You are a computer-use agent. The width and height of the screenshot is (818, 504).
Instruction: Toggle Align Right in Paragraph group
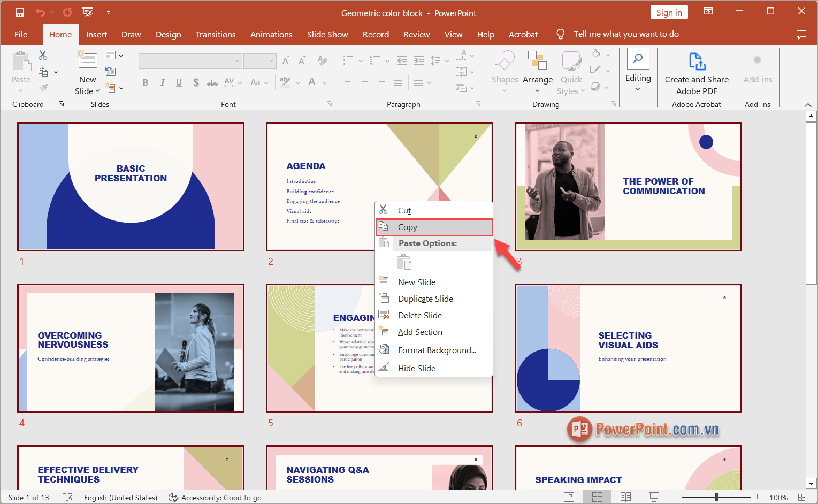click(381, 82)
